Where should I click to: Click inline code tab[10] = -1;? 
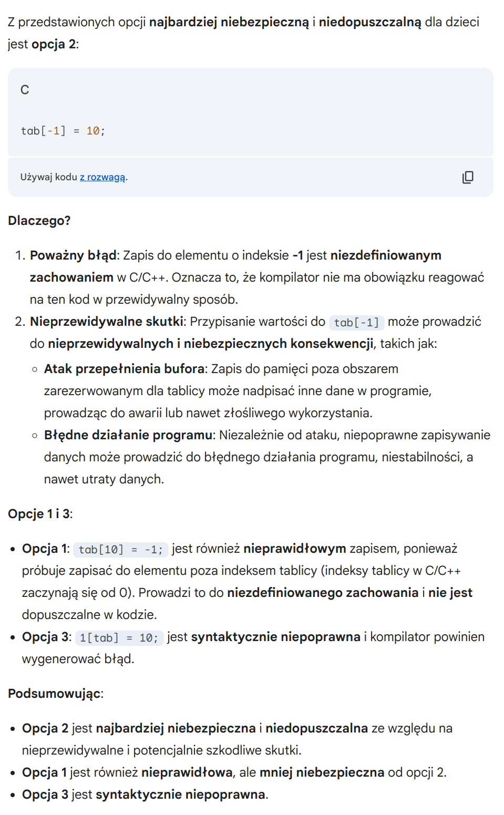tap(121, 549)
